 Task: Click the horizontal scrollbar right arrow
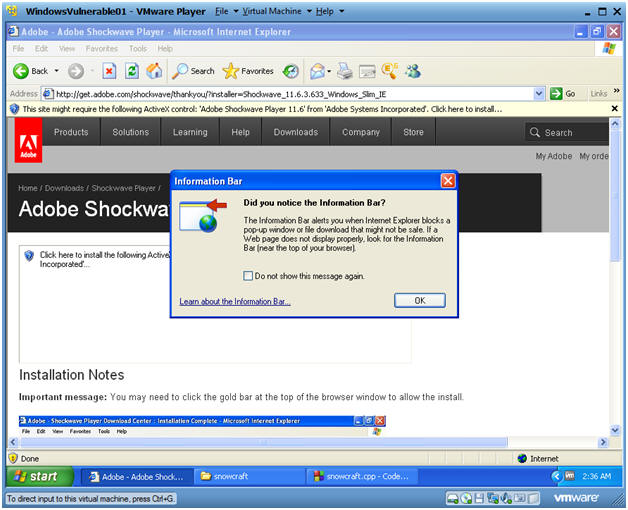pos(603,442)
